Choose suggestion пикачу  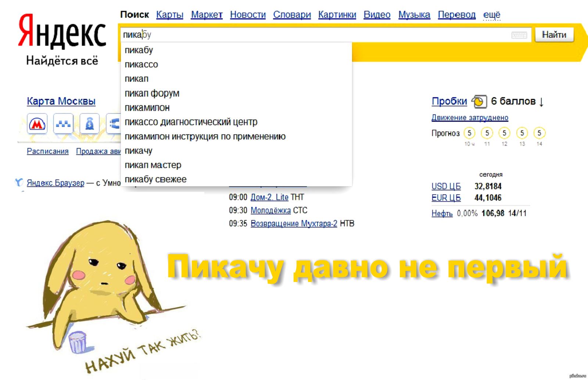pyautogui.click(x=236, y=151)
